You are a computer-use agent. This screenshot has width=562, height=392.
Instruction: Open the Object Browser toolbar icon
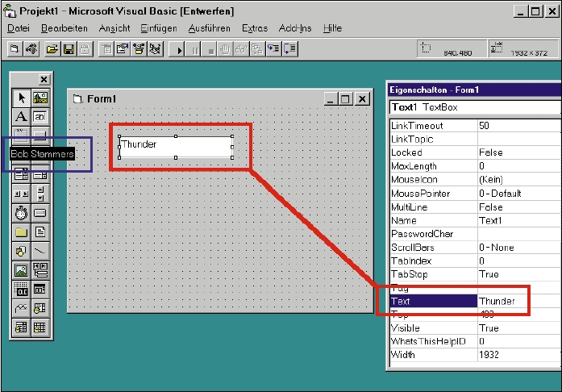139,48
